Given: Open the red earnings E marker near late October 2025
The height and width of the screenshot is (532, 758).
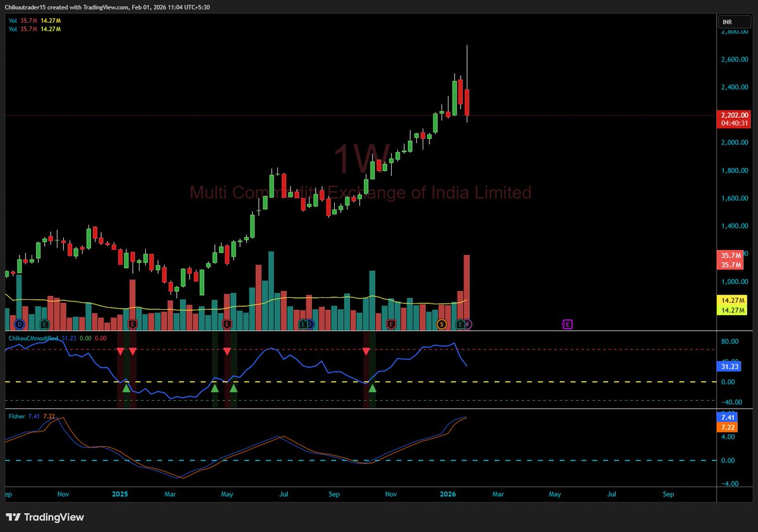Looking at the screenshot, I should [x=391, y=324].
